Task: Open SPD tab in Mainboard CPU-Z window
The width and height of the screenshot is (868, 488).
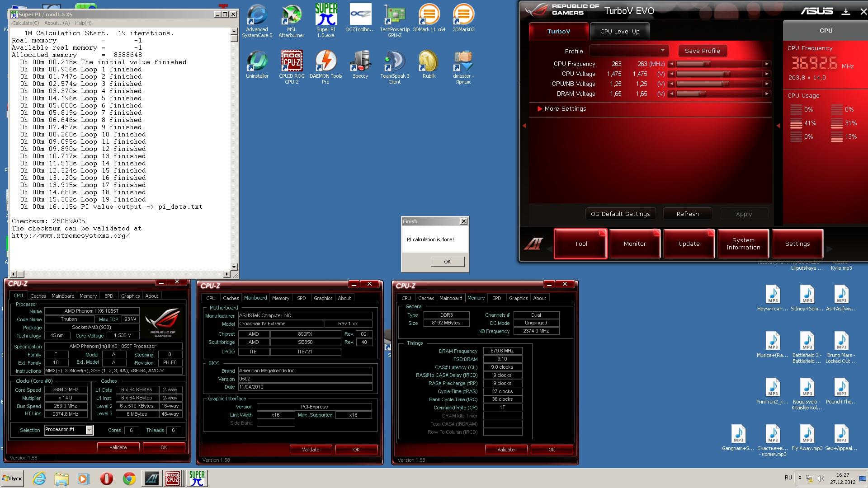Action: [x=301, y=298]
